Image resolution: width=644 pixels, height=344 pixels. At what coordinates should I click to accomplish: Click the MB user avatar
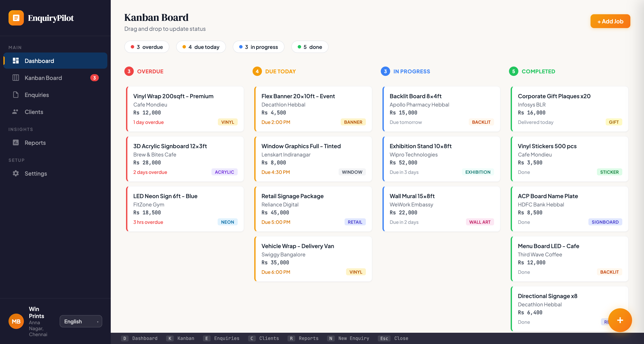16,321
